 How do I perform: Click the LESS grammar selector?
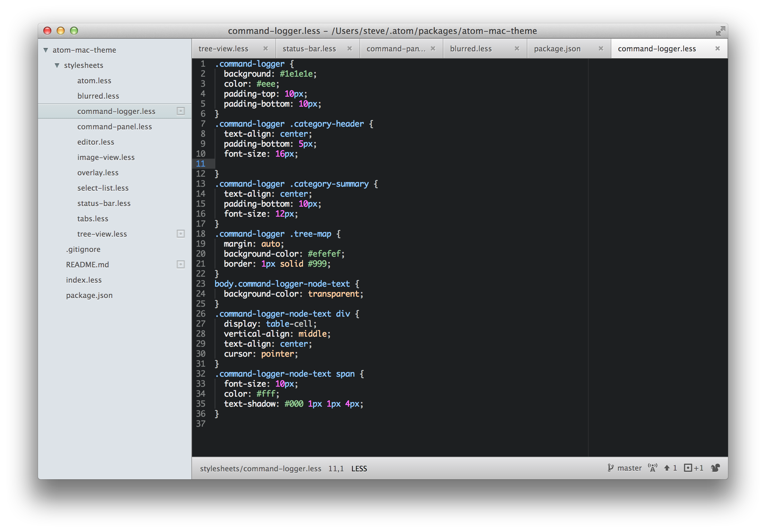[359, 469]
